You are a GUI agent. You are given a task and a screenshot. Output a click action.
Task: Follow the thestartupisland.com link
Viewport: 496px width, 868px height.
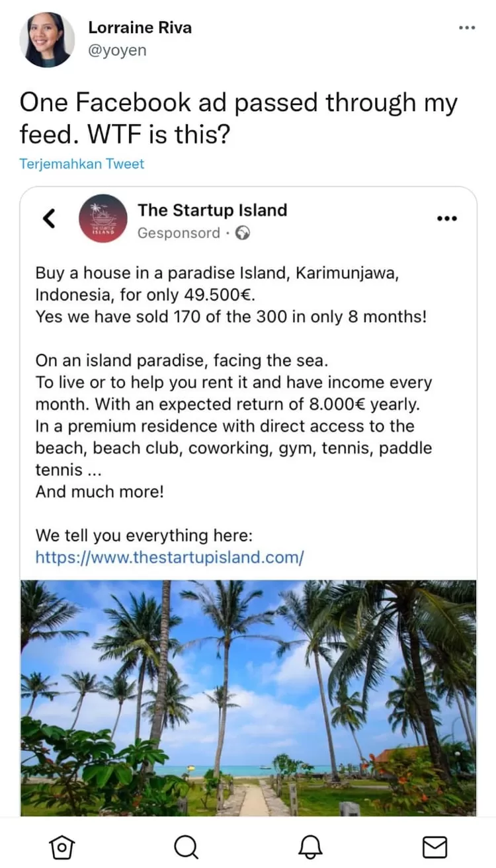click(x=169, y=557)
